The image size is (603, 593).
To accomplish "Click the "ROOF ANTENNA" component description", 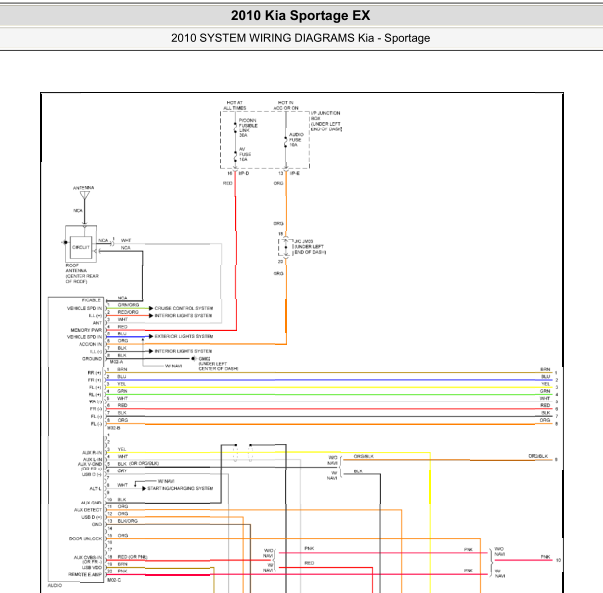I will (82, 273).
